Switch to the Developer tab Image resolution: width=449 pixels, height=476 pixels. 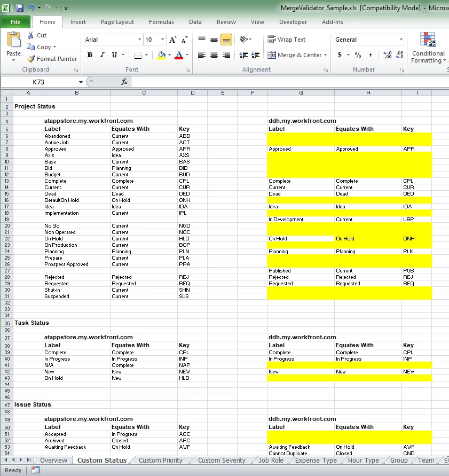[293, 22]
